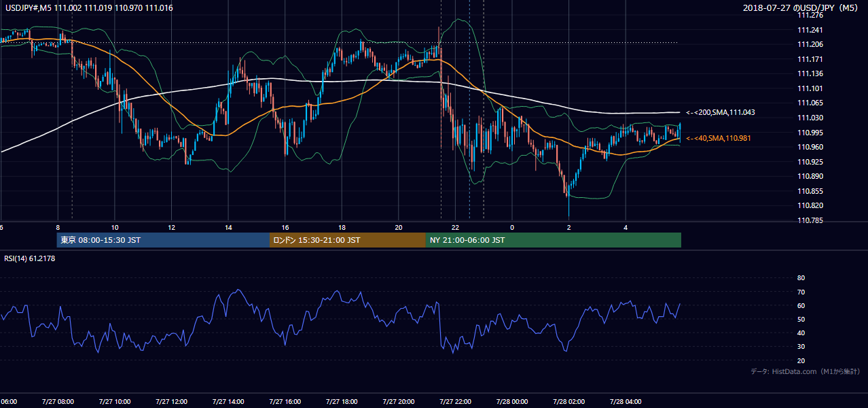Screen dimensions: 868x408
Task: Click the NY session bar 21:00-06:00 JST
Action: pyautogui.click(x=554, y=240)
